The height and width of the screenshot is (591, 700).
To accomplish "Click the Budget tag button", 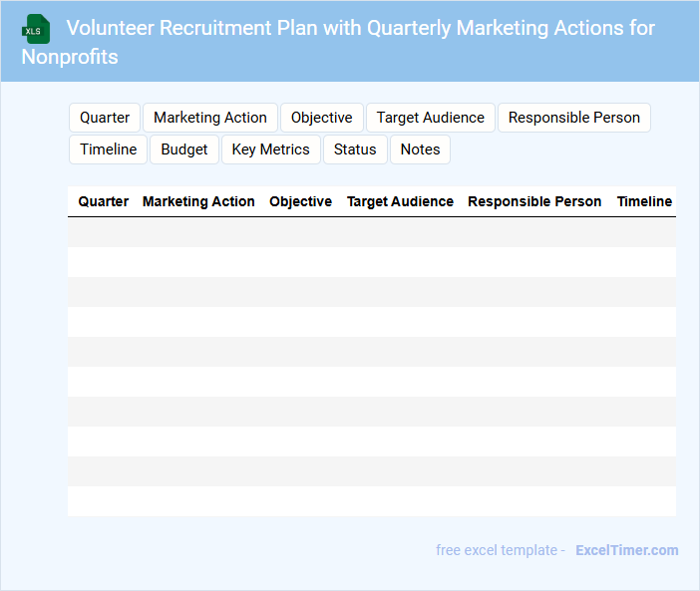I will click(184, 149).
